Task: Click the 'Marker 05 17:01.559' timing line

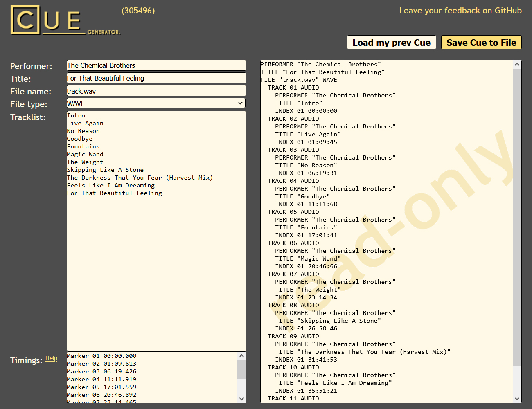Action: click(101, 387)
